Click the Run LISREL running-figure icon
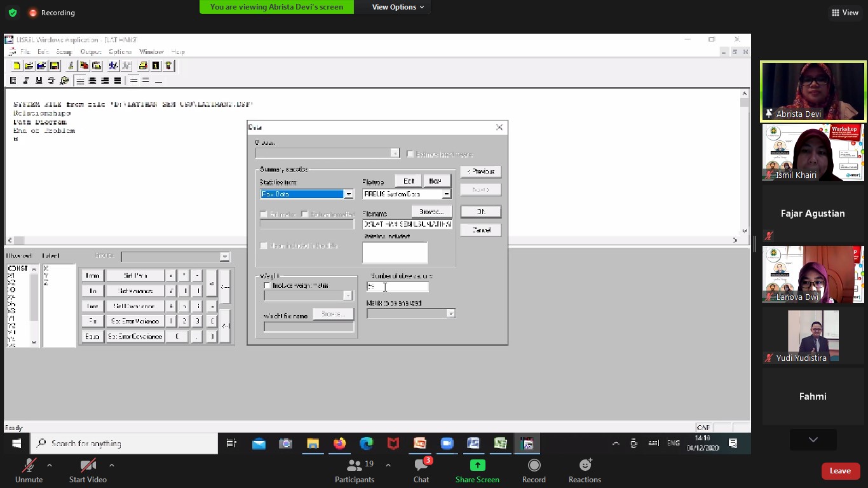This screenshot has height=488, width=868. click(x=113, y=65)
